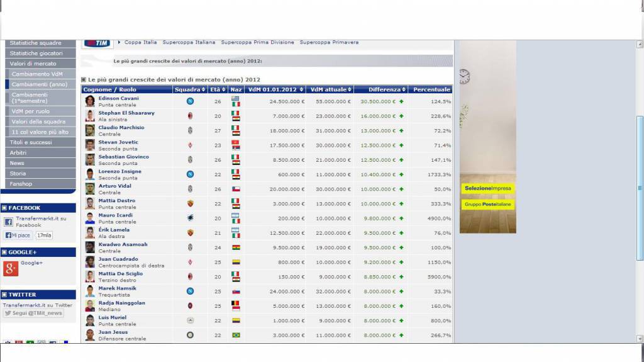Sort the table by the Età column
The height and width of the screenshot is (362, 644).
pyautogui.click(x=218, y=89)
